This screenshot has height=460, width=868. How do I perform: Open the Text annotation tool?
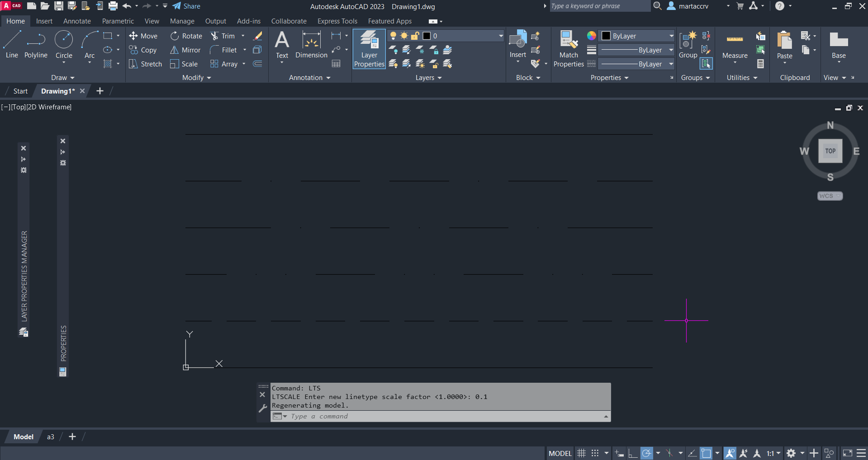click(x=282, y=45)
